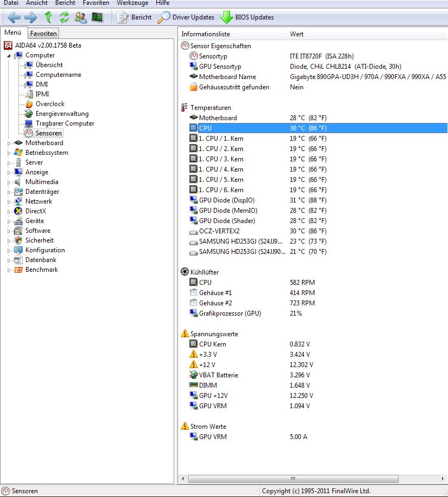Click the Sicherheit shield icon
Viewport: 448px width, 497px height.
tap(18, 240)
